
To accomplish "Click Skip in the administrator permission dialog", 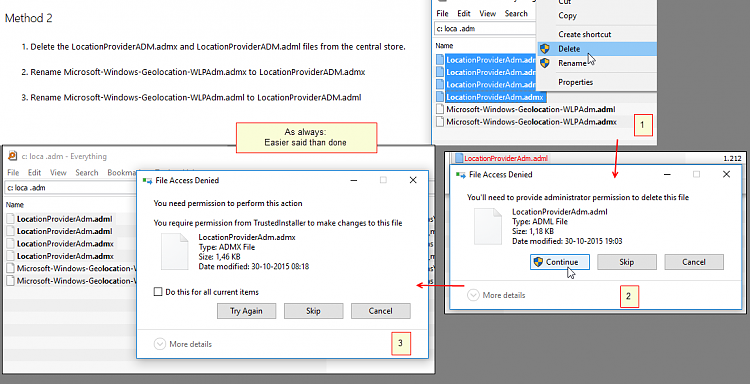I will [x=627, y=262].
